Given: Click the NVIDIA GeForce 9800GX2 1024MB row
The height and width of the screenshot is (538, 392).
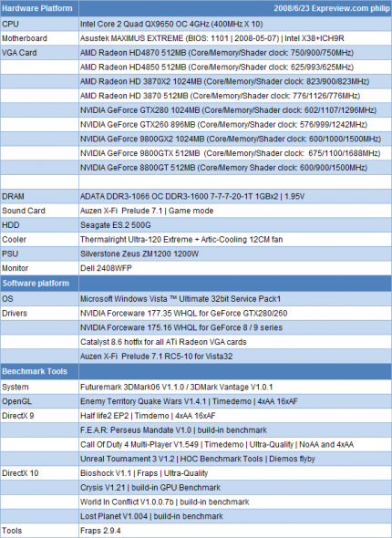Looking at the screenshot, I should pyautogui.click(x=235, y=139).
